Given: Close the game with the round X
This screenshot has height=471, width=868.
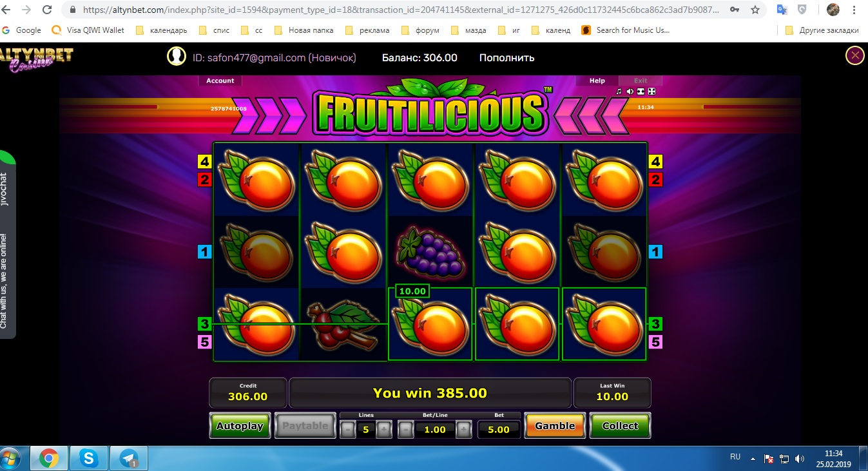Looking at the screenshot, I should [854, 56].
